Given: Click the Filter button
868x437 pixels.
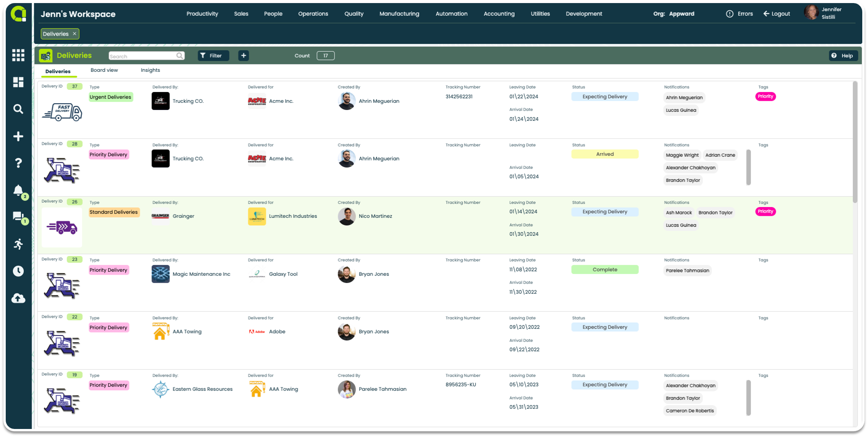Looking at the screenshot, I should point(213,55).
